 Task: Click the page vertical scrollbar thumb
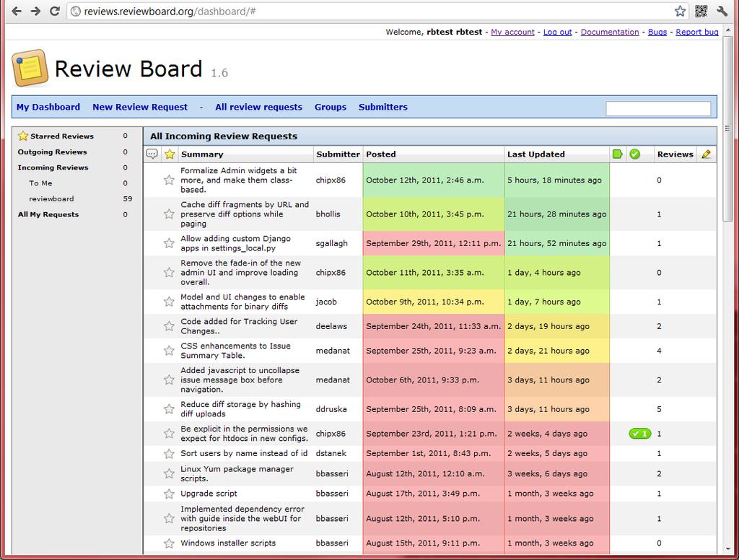tap(727, 128)
